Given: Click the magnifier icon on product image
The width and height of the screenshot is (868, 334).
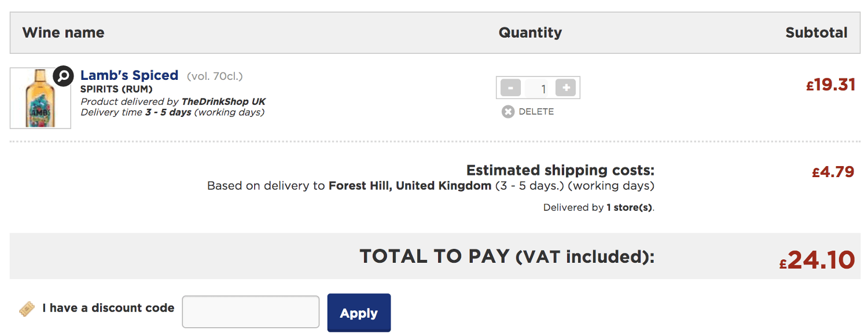Looking at the screenshot, I should click(63, 76).
